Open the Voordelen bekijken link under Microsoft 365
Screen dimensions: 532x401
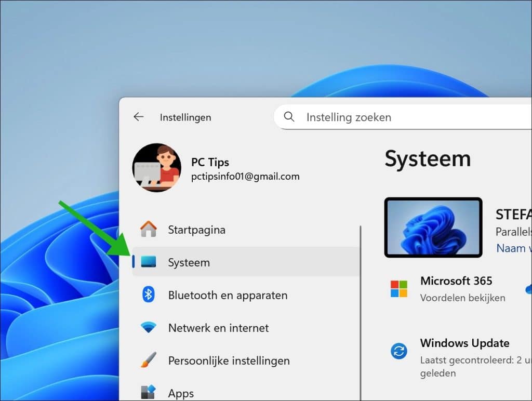click(x=462, y=298)
